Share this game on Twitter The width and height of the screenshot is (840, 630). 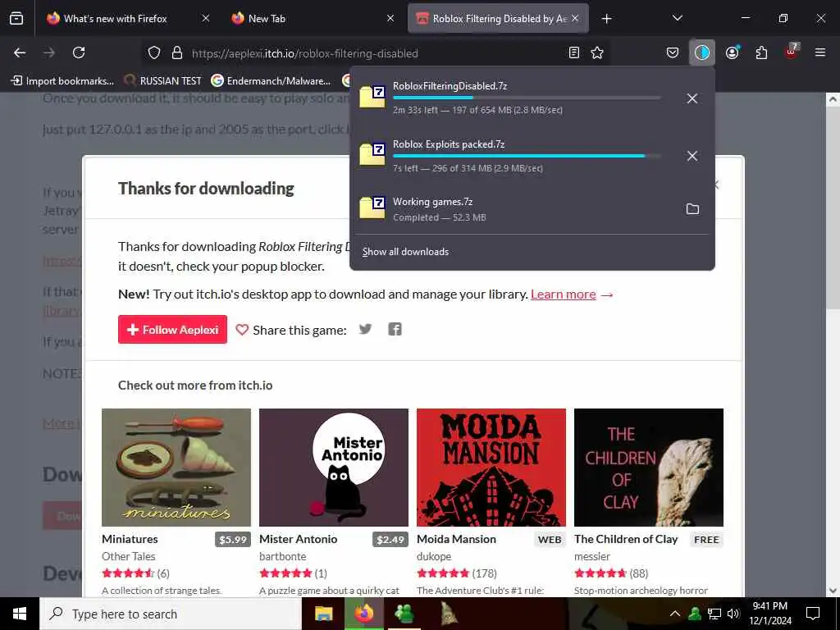click(365, 329)
